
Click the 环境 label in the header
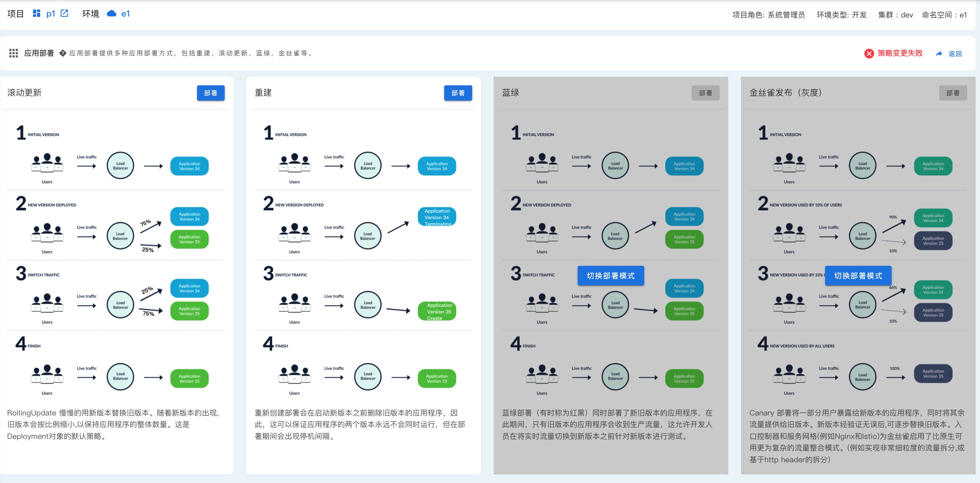[91, 14]
